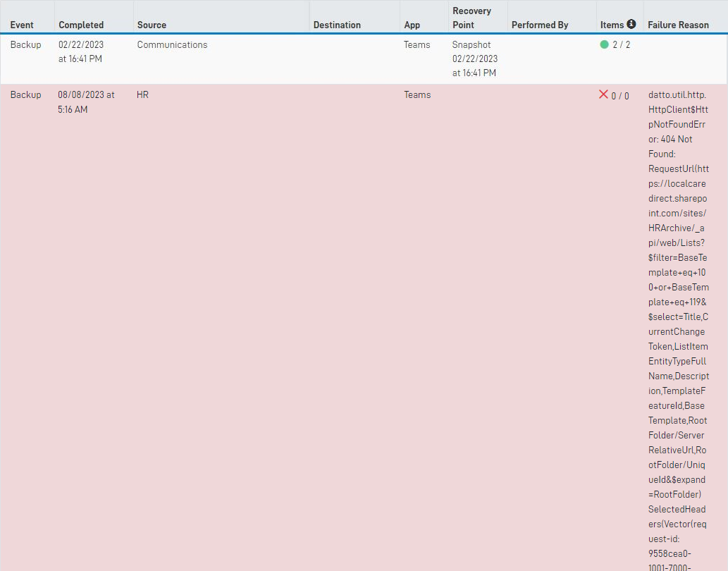Click the 2 / 2 items count
The width and height of the screenshot is (728, 571).
click(621, 44)
